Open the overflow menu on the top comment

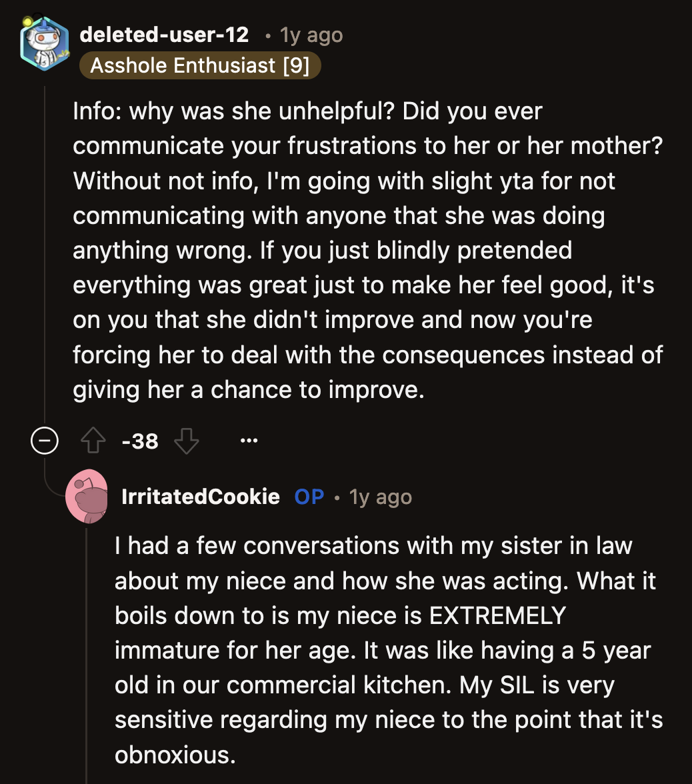click(x=249, y=441)
